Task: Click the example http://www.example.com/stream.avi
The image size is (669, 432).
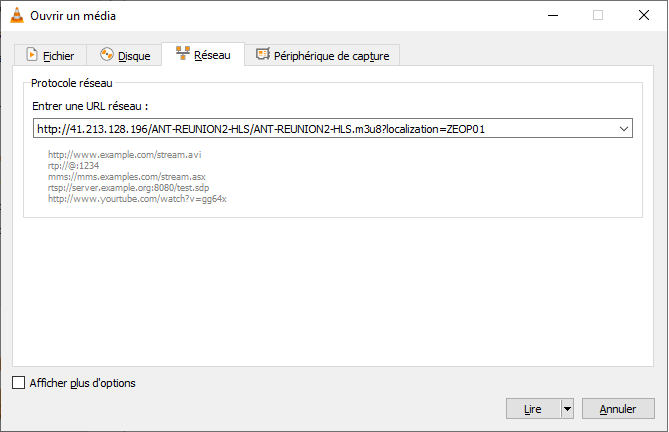Action: pyautogui.click(x=125, y=154)
